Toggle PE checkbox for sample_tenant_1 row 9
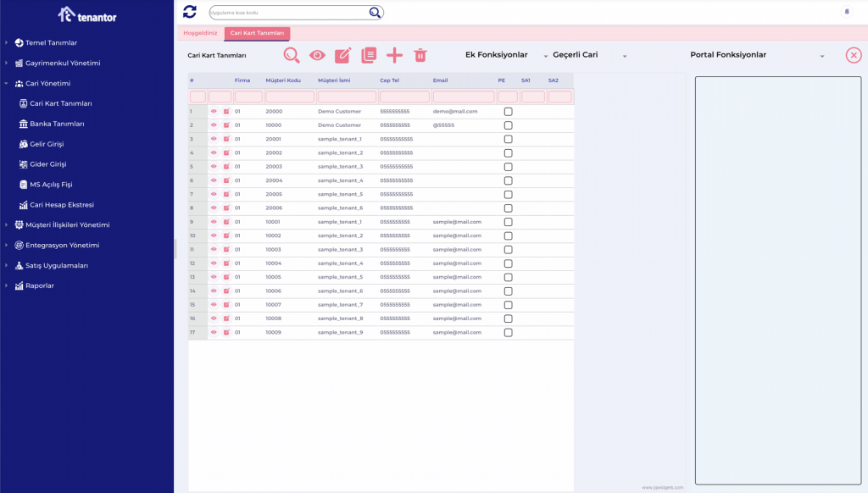Viewport: 868px width, 493px height. pos(509,222)
